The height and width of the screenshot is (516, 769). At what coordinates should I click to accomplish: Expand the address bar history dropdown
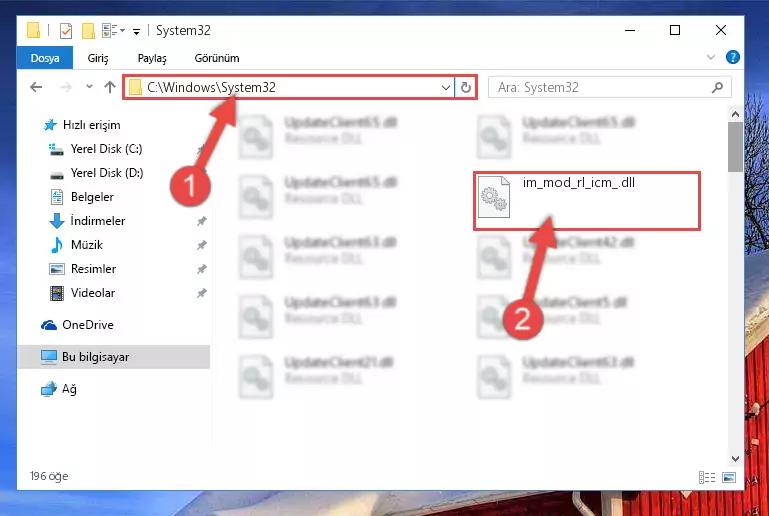point(445,88)
